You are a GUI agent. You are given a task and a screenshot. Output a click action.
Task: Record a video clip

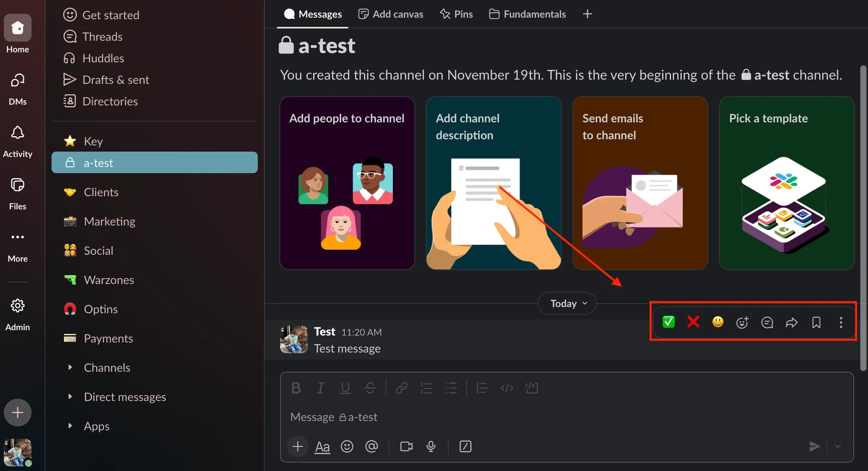pyautogui.click(x=406, y=446)
